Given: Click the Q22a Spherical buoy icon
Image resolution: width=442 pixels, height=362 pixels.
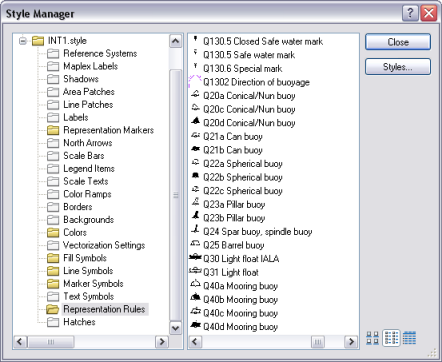Looking at the screenshot, I should click(195, 162).
